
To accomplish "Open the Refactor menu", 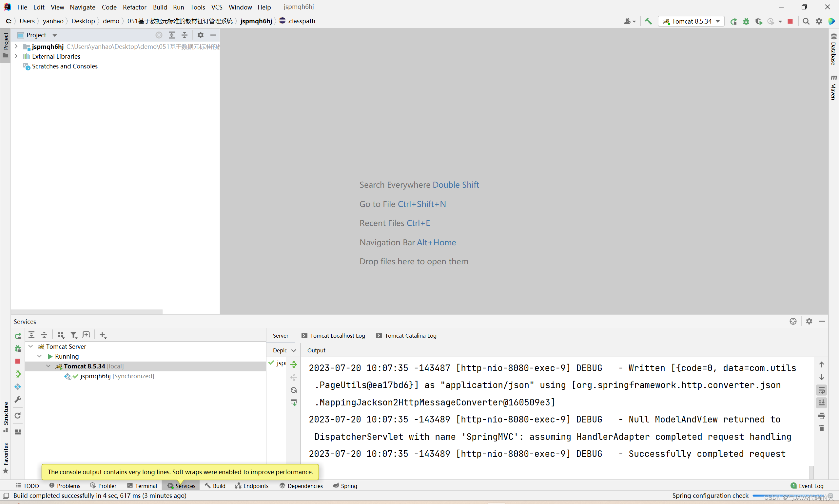I will click(134, 7).
